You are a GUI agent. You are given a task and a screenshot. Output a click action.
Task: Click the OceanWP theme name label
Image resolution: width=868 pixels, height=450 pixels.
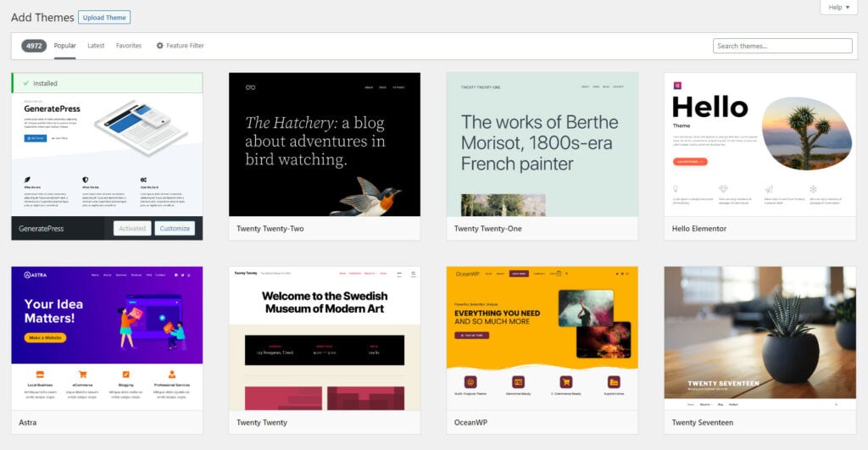[x=470, y=422]
